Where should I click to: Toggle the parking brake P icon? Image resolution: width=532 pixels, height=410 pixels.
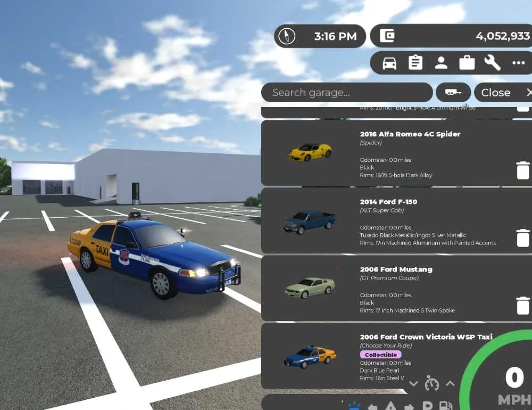click(x=427, y=406)
